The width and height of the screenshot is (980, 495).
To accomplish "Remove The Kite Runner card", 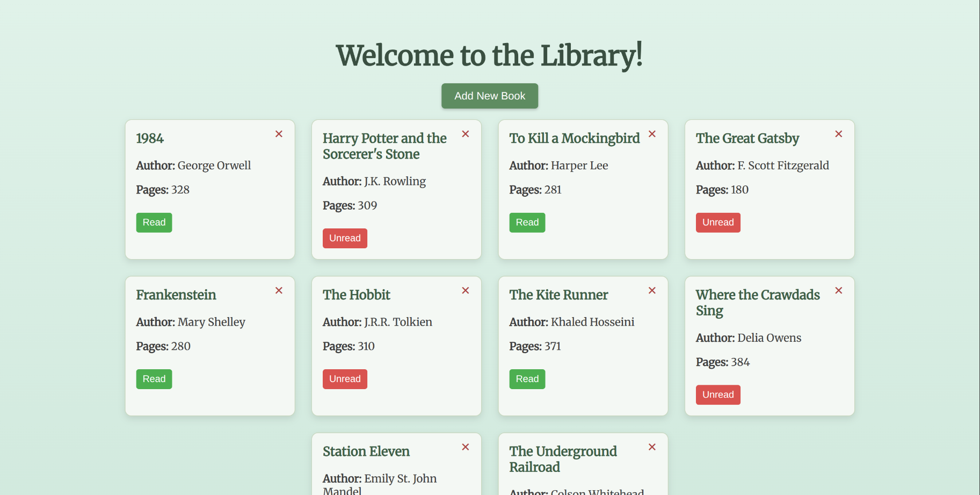I will 652,290.
